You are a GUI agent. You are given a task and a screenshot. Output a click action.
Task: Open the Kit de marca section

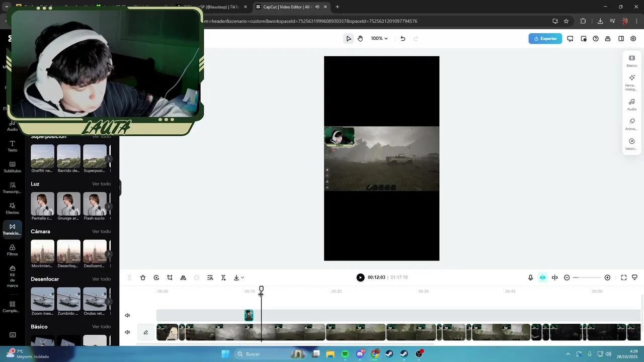click(12, 277)
